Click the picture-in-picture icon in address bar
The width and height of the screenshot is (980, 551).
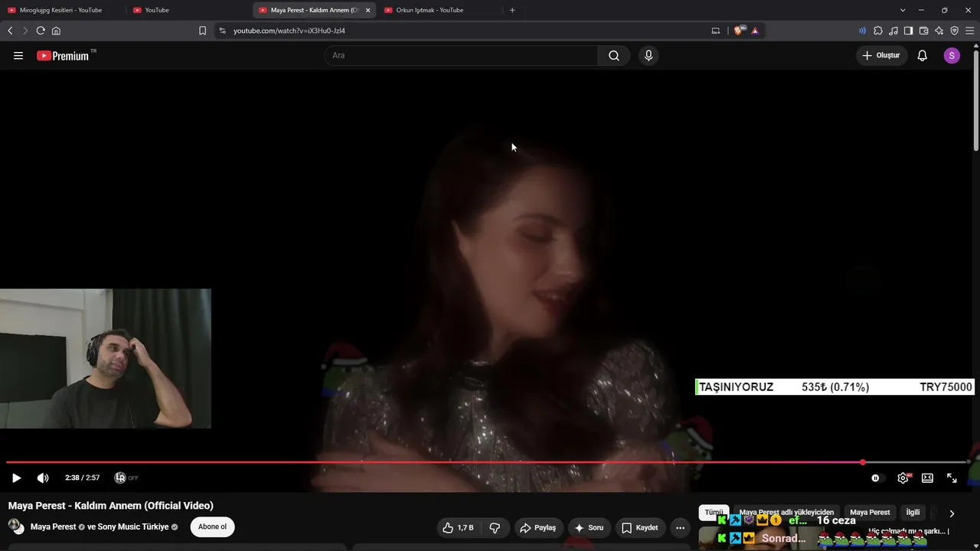click(x=716, y=31)
